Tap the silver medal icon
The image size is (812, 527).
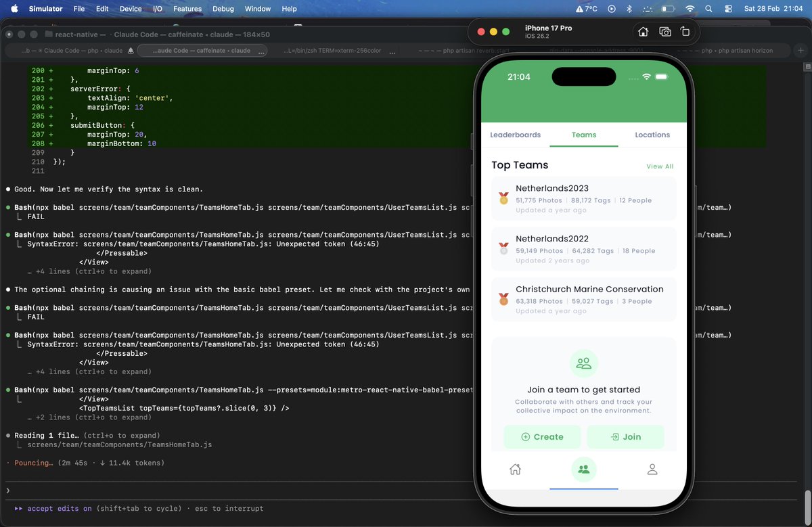504,249
